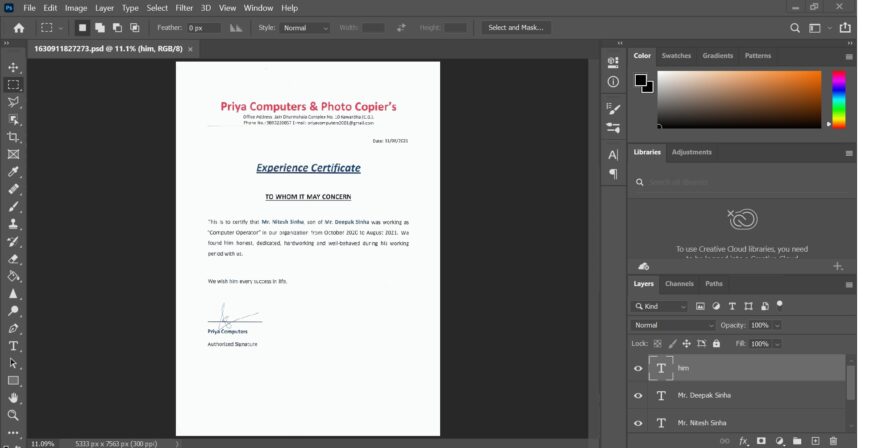Open the layer Kind filter dropdown
870x448 pixels.
(x=659, y=306)
